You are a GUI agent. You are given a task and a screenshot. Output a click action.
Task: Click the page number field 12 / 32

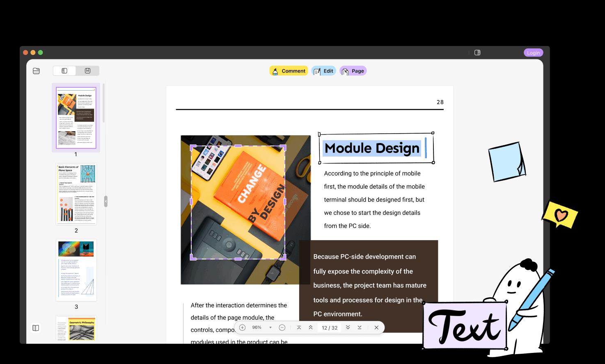330,328
